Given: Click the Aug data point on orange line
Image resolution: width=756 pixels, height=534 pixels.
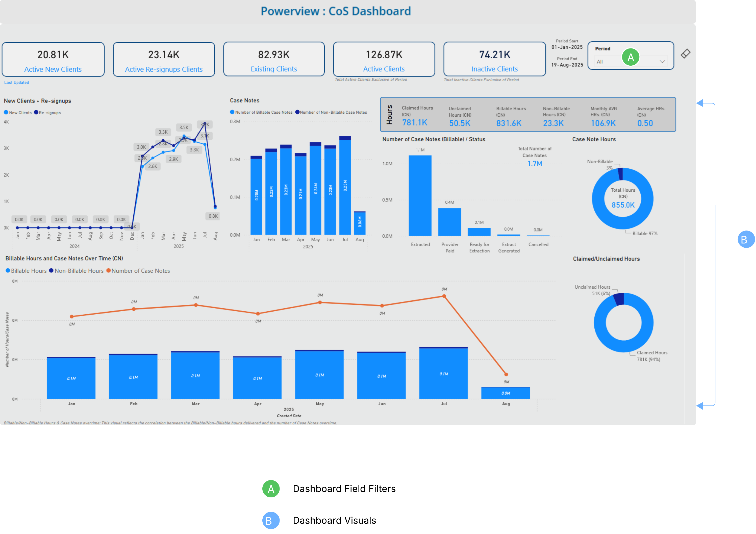Looking at the screenshot, I should (506, 374).
